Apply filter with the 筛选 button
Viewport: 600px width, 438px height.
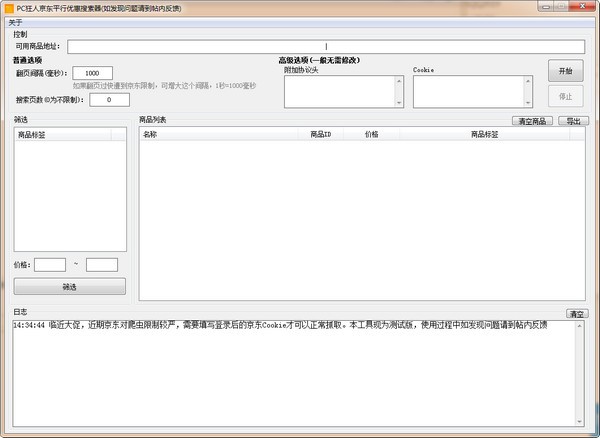click(70, 287)
